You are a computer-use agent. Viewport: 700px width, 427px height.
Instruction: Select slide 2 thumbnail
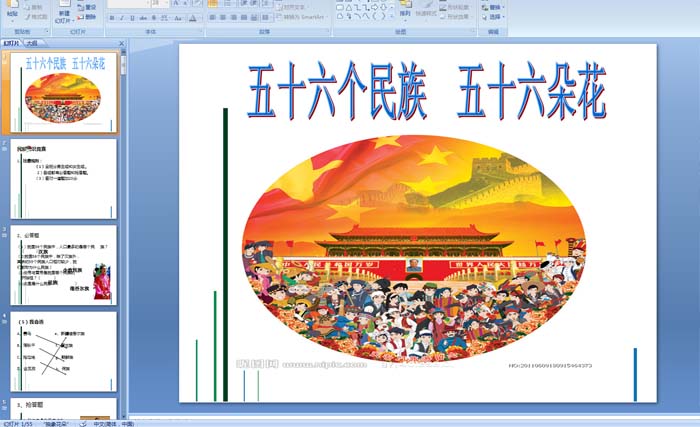coord(63,179)
